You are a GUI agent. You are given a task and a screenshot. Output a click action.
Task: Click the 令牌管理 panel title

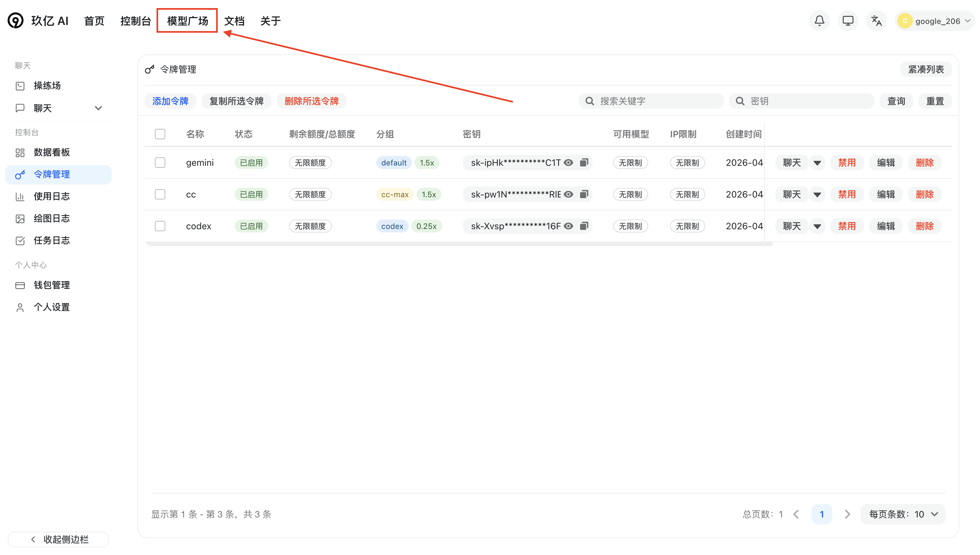tap(178, 69)
